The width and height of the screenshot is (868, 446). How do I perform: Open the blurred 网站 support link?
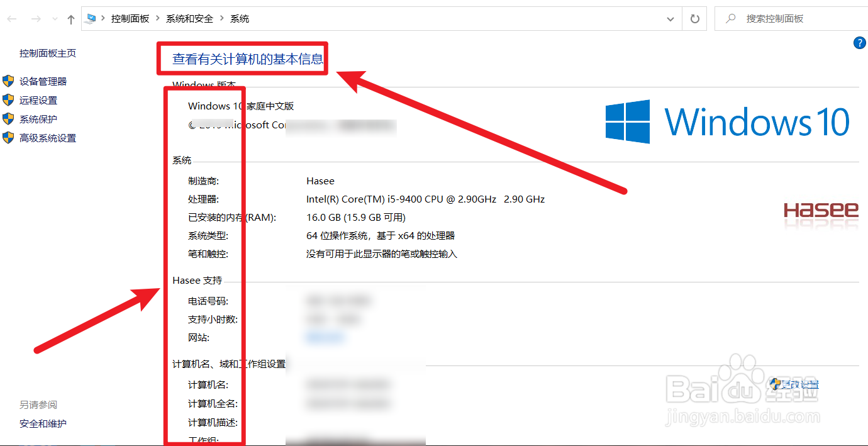(325, 337)
